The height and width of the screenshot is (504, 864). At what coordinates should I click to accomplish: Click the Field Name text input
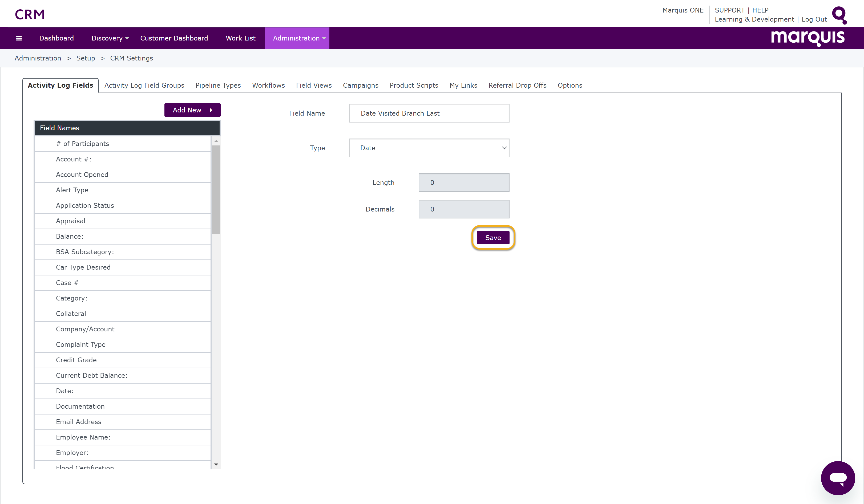click(x=429, y=113)
